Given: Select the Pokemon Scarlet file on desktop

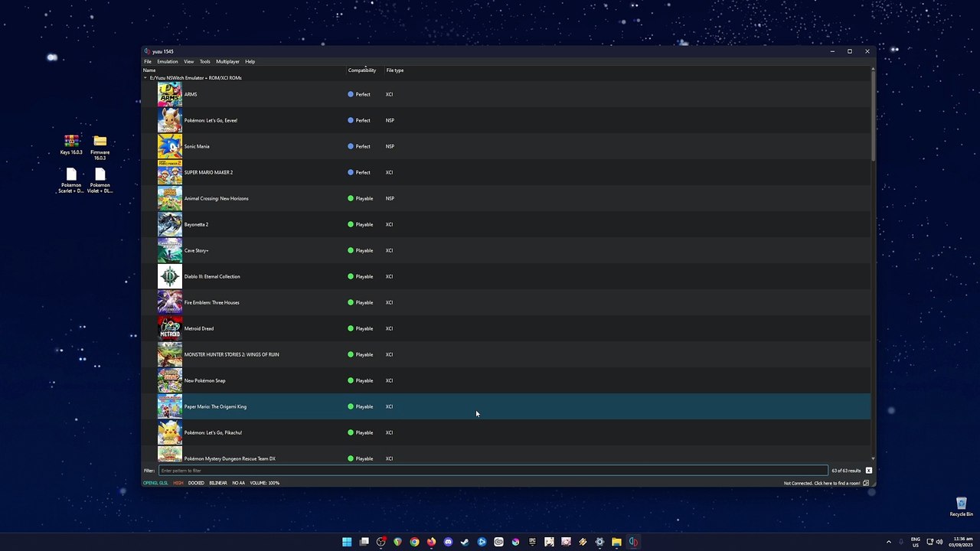Looking at the screenshot, I should pyautogui.click(x=71, y=180).
